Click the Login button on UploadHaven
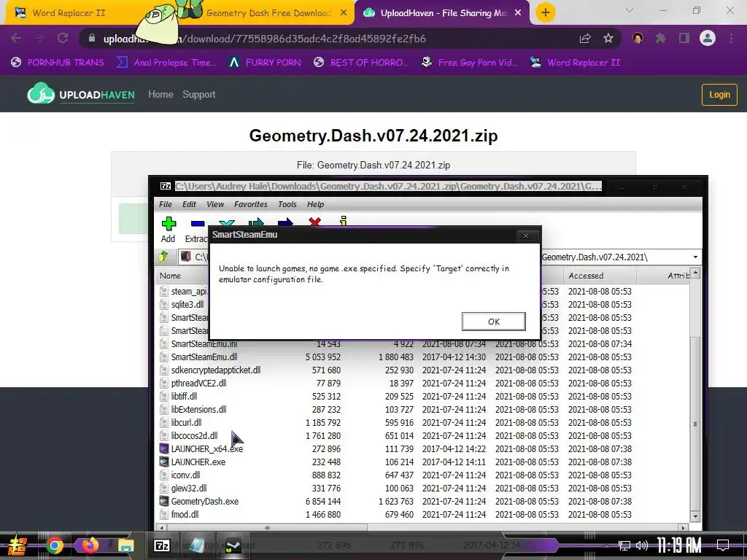Image resolution: width=747 pixels, height=560 pixels. (x=719, y=94)
